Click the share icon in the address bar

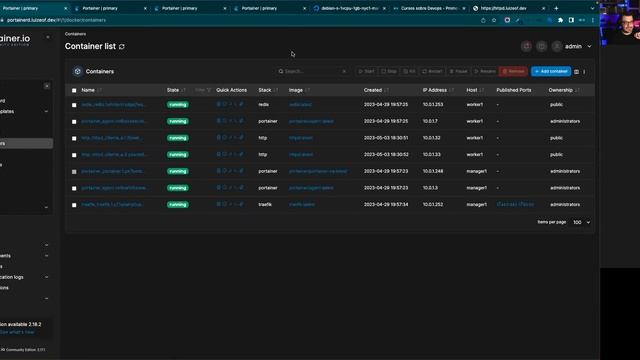[483, 20]
